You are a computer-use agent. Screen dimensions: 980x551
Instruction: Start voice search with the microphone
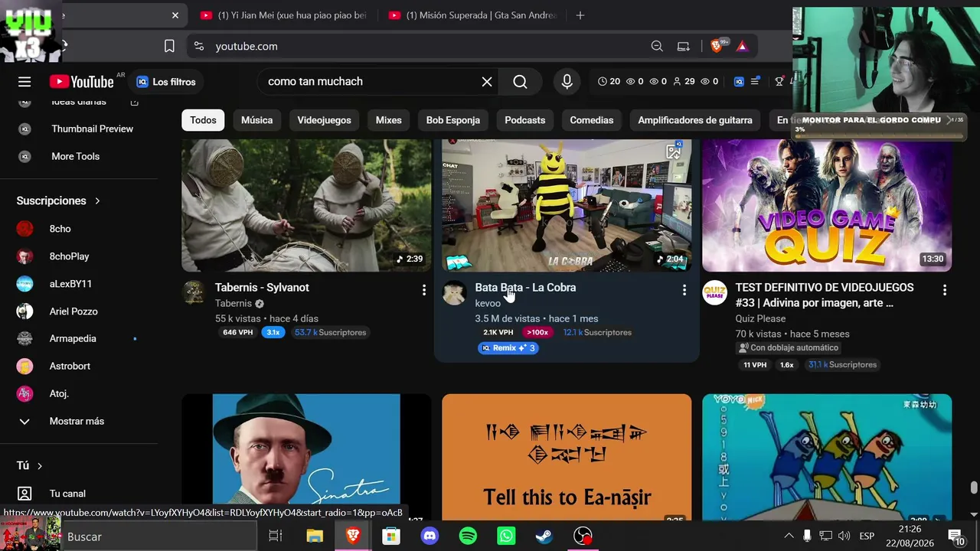pos(567,82)
